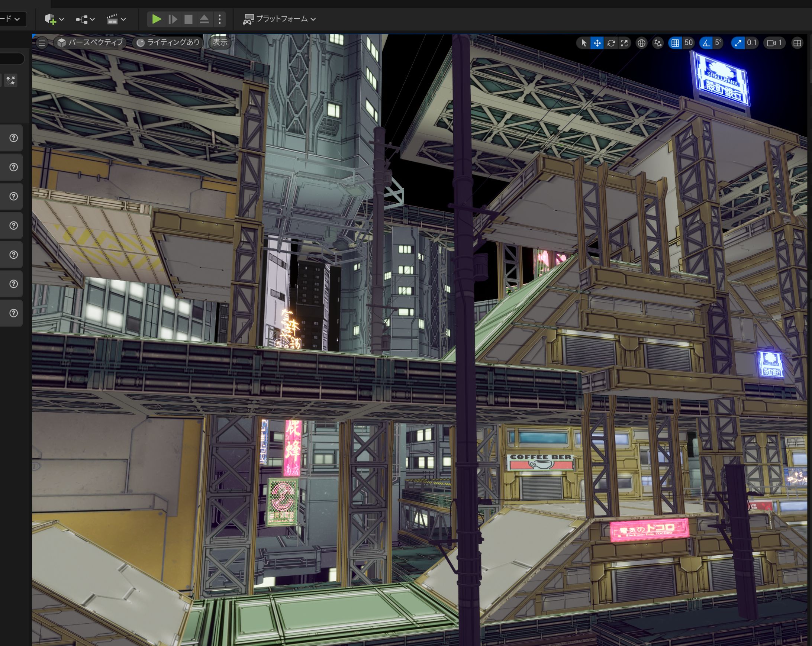Click the green Play button

pos(156,19)
